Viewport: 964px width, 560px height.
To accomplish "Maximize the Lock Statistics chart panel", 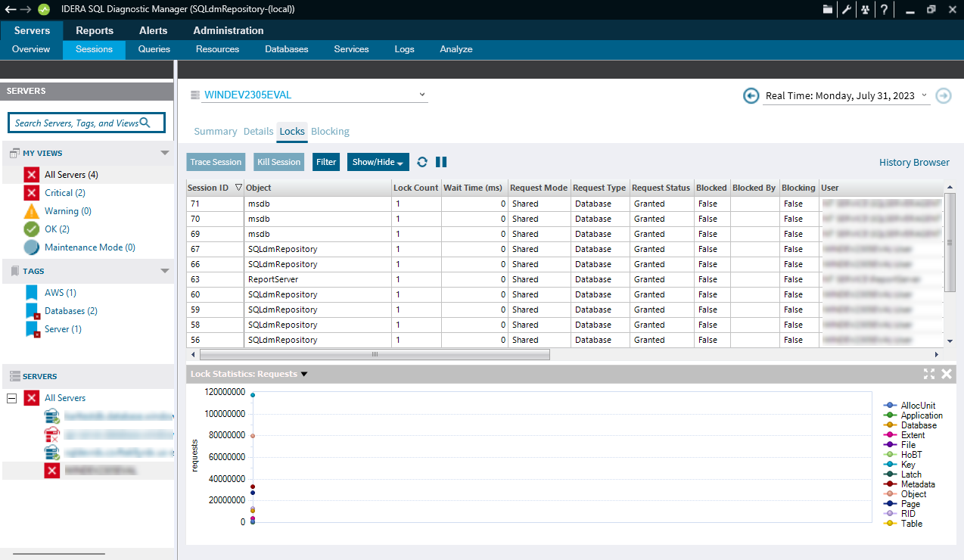I will pos(929,374).
